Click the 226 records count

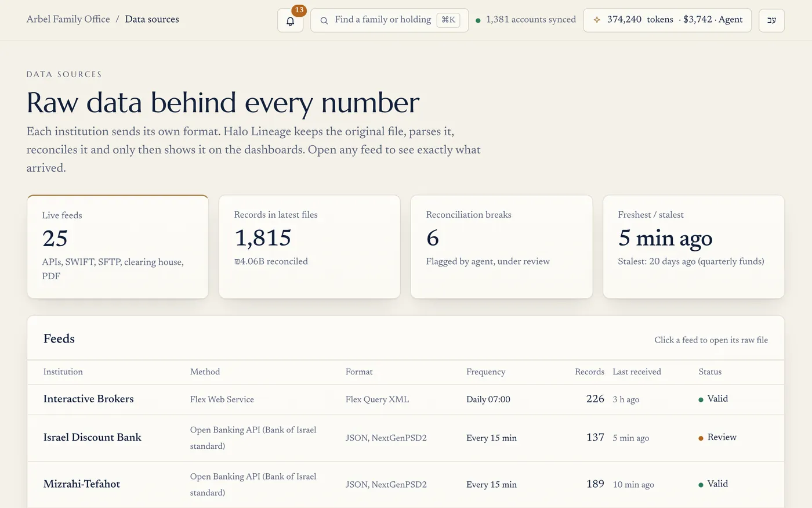[595, 399]
